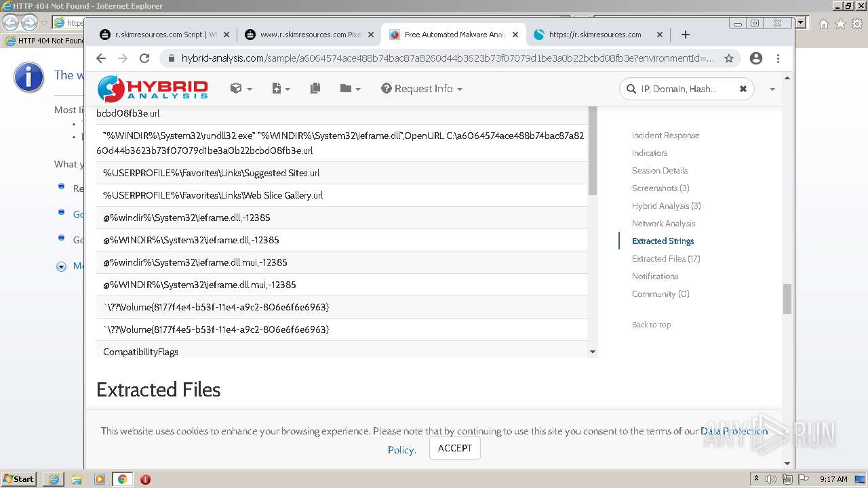This screenshot has width=868, height=488.
Task: Jump to Hybrid Analysis (3) section
Action: [x=666, y=206]
